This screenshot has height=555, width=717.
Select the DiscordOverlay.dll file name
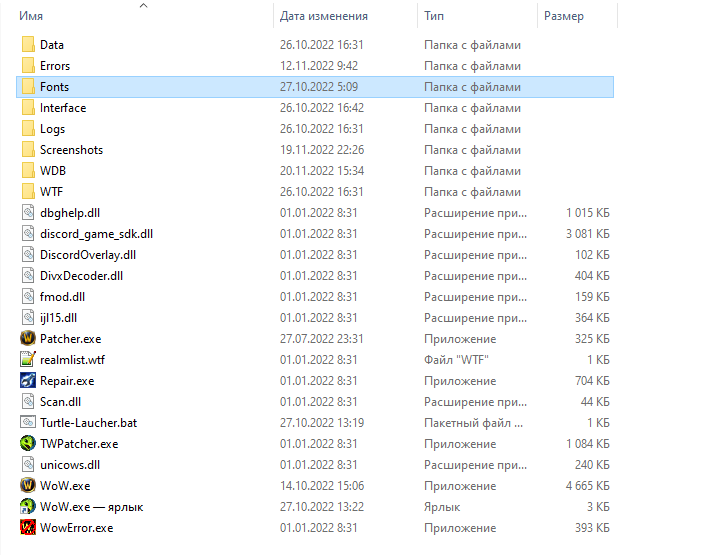click(88, 255)
